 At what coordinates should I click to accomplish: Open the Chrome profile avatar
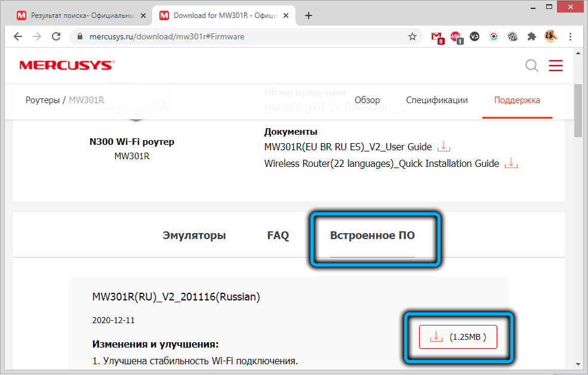[x=550, y=36]
